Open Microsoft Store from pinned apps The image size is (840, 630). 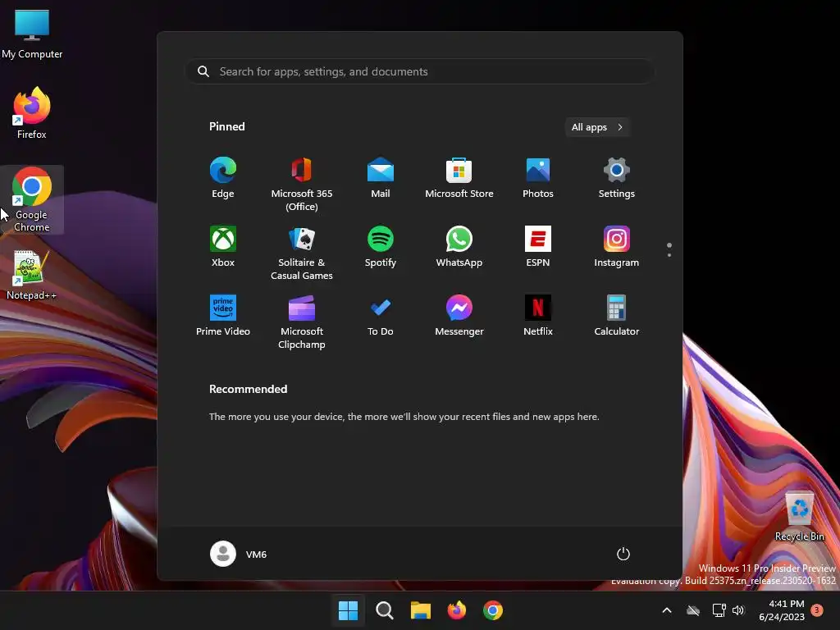(459, 178)
